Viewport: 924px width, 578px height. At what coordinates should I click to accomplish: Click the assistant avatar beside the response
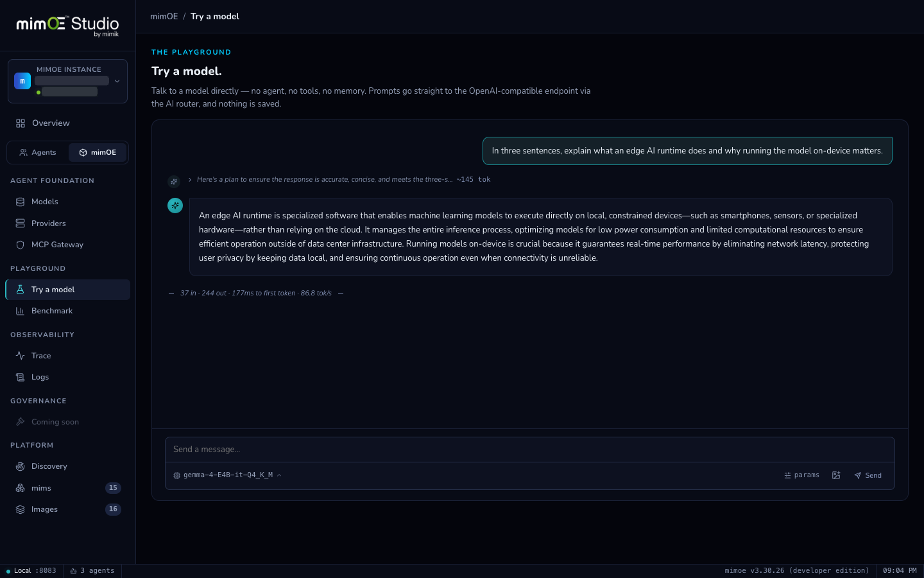click(175, 206)
